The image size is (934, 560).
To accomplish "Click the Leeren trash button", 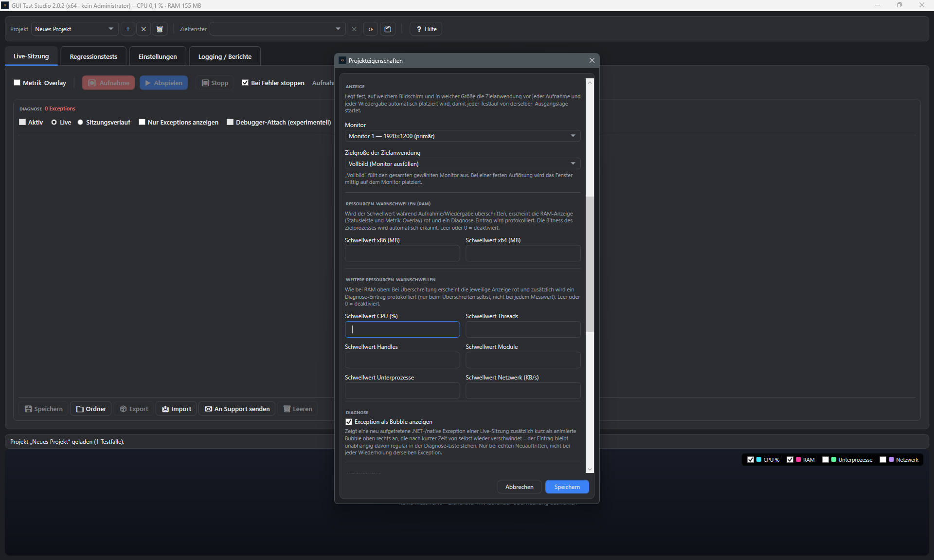I will pyautogui.click(x=298, y=409).
